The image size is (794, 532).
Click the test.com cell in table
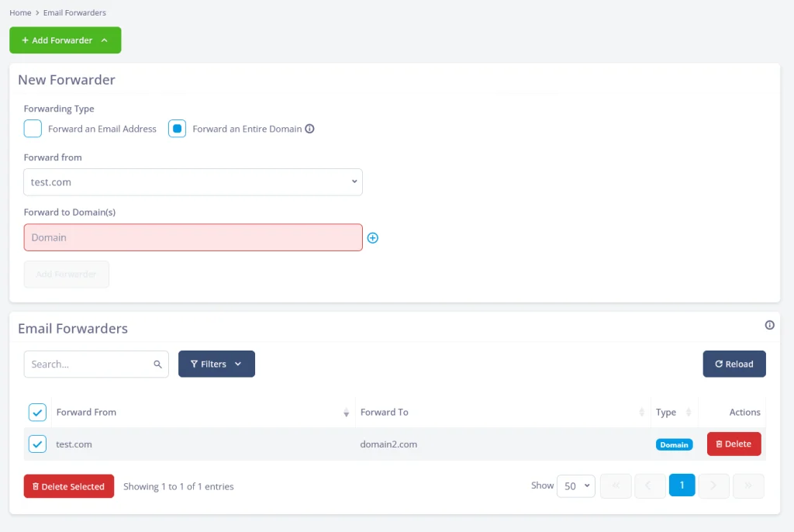[74, 444]
